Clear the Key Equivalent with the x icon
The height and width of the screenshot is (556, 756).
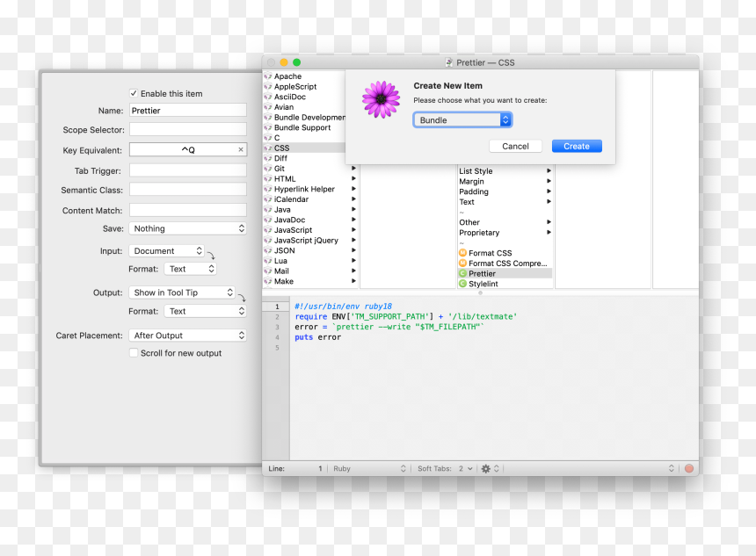click(241, 150)
